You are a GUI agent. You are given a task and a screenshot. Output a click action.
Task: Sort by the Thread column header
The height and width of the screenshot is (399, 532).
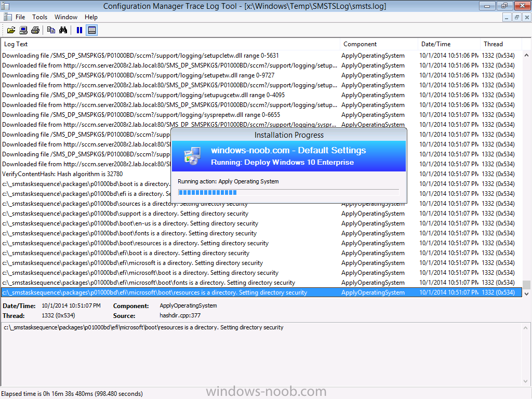pyautogui.click(x=501, y=44)
